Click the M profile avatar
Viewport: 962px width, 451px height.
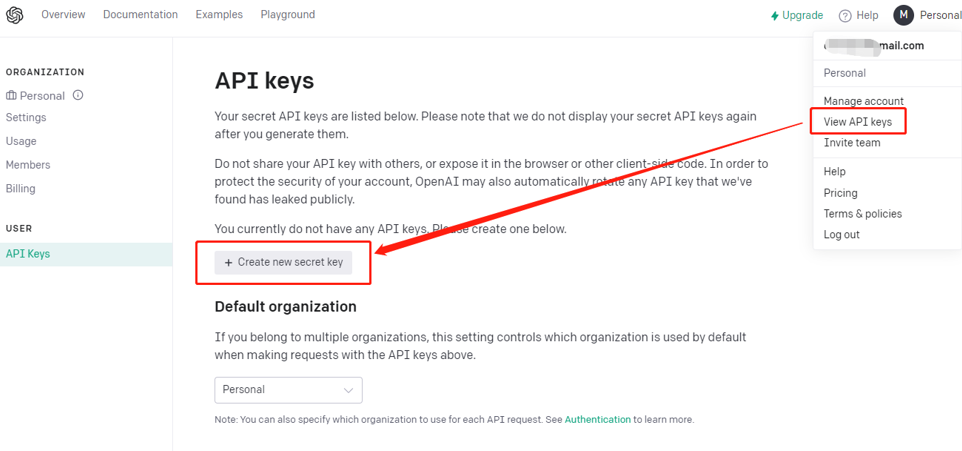(904, 15)
